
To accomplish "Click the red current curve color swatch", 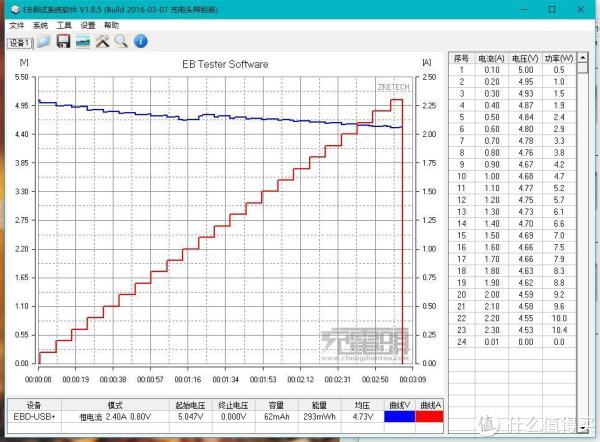I will coord(428,417).
